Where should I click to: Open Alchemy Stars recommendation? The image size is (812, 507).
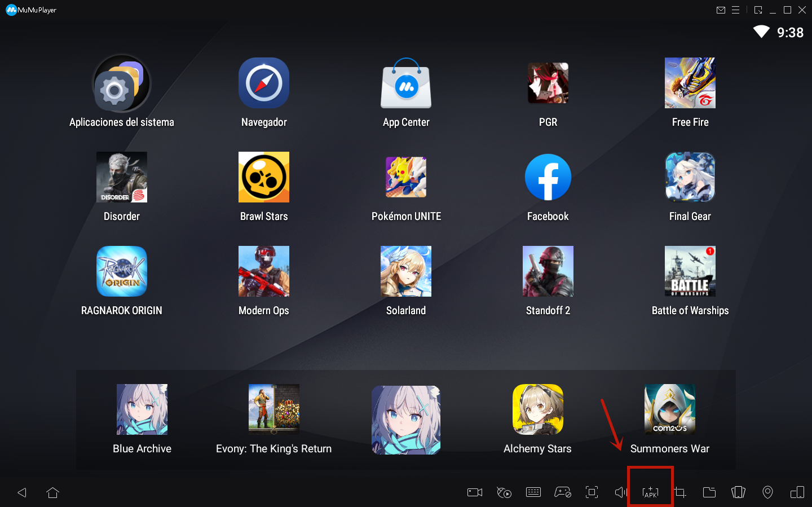[x=538, y=409]
